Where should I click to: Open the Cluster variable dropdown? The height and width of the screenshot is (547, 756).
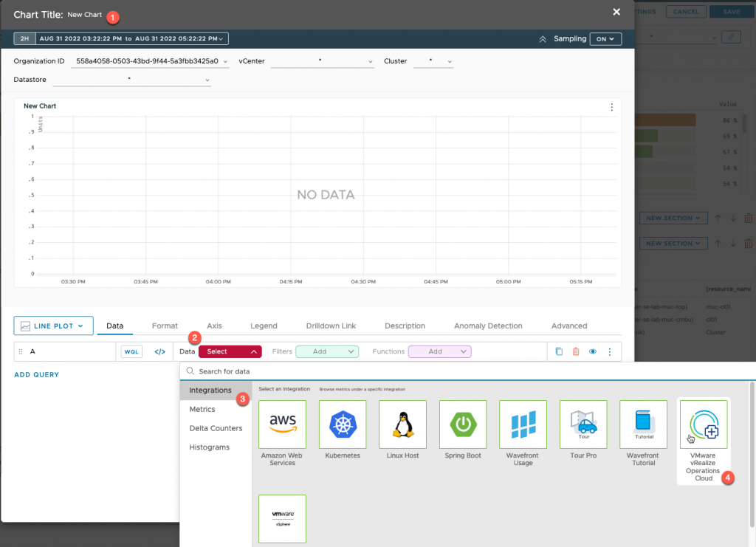coord(433,61)
